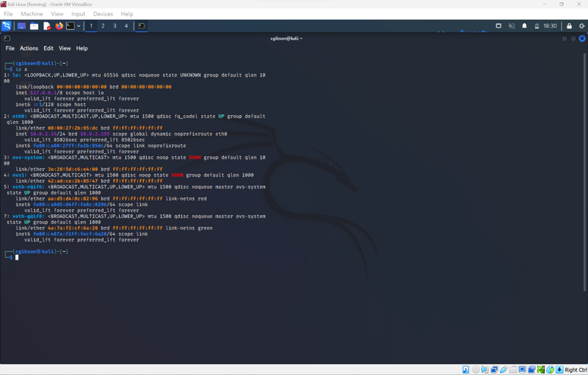Launch Firefox from the Kali panel
This screenshot has height=375, width=588.
[x=59, y=26]
